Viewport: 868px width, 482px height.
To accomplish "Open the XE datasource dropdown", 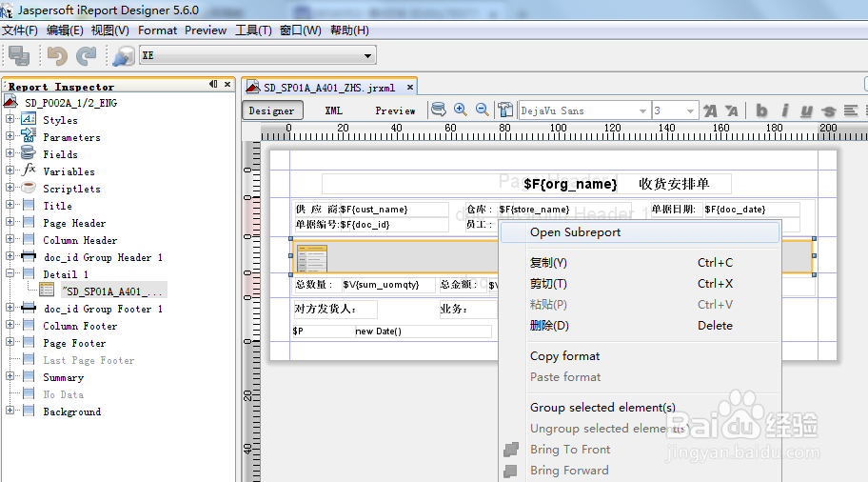I will pos(367,55).
